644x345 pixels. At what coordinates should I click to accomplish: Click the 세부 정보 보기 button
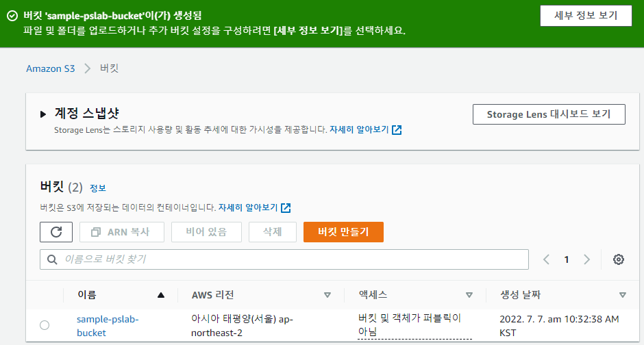[x=586, y=16]
